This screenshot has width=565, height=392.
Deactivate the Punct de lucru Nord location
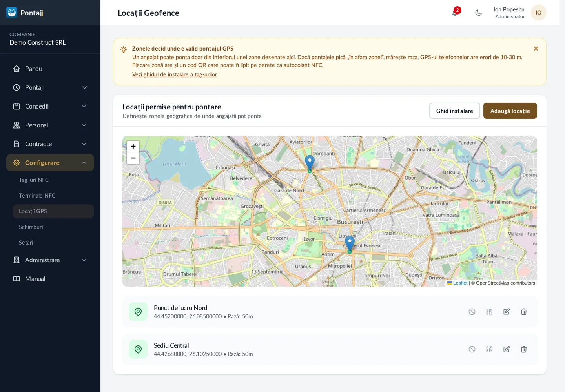(x=472, y=312)
